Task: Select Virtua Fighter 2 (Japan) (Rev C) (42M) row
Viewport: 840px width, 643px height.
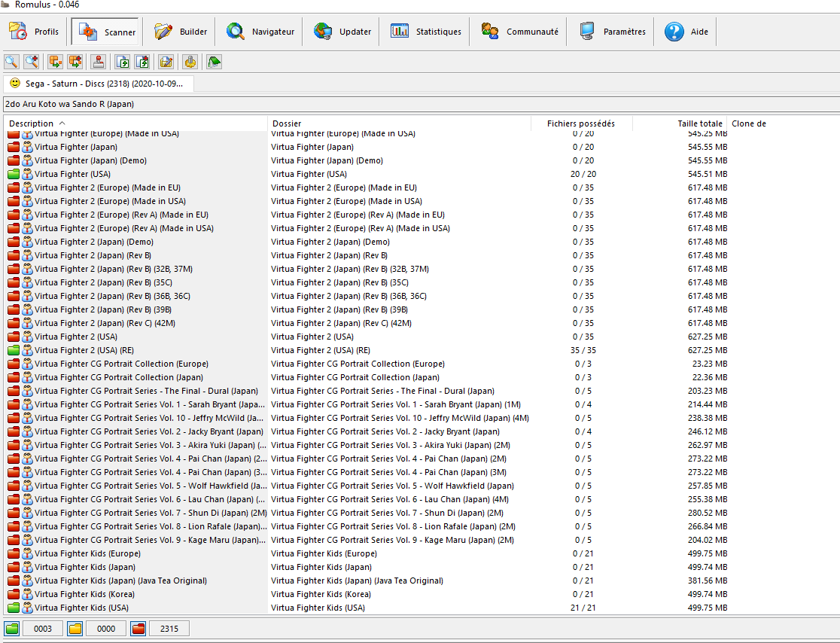Action: pyautogui.click(x=421, y=323)
